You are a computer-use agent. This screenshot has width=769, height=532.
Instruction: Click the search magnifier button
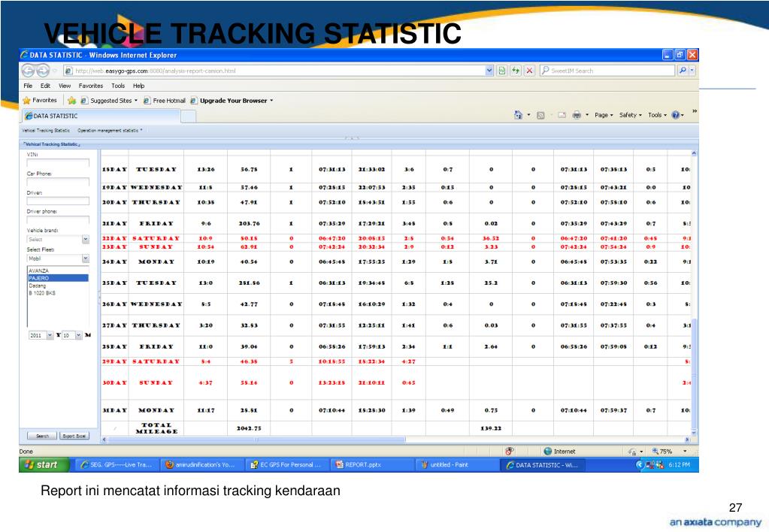[683, 71]
